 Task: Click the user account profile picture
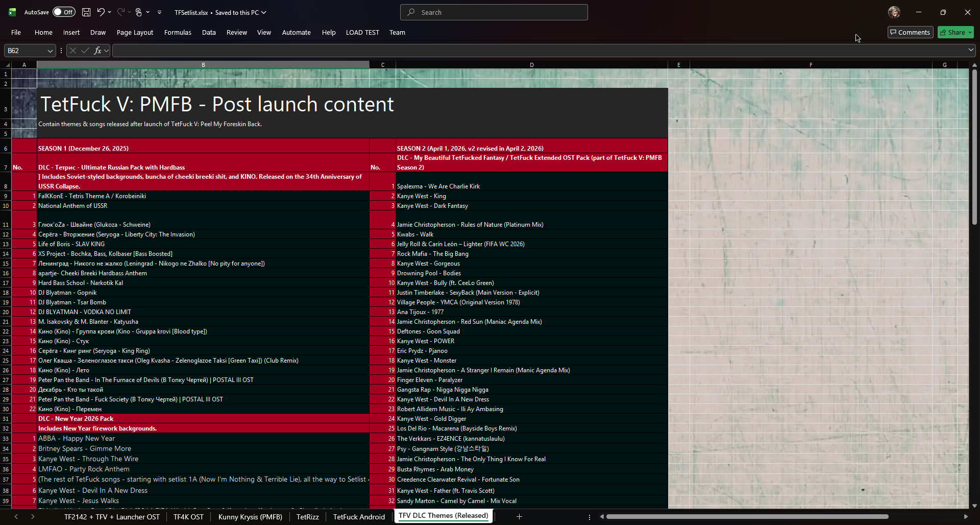pyautogui.click(x=894, y=12)
